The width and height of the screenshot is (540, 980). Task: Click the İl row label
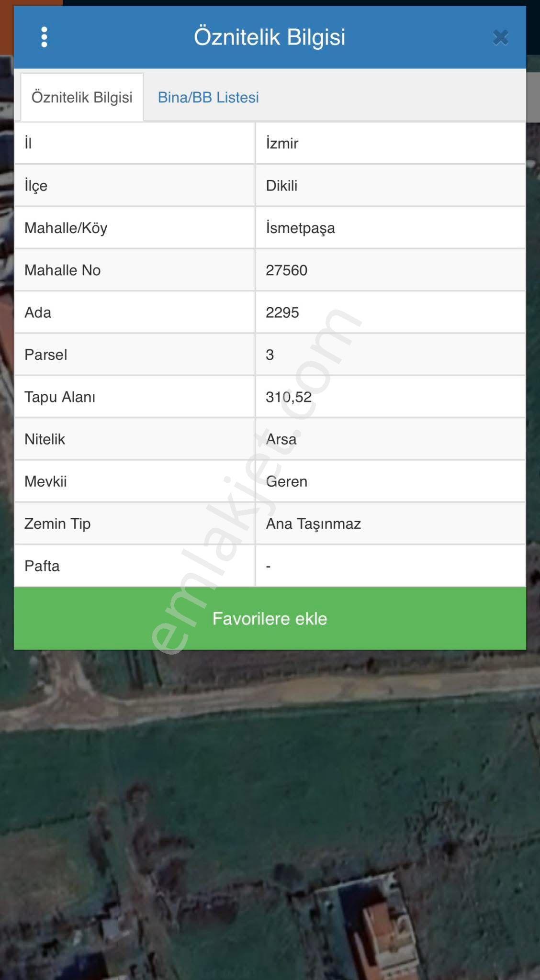click(28, 143)
